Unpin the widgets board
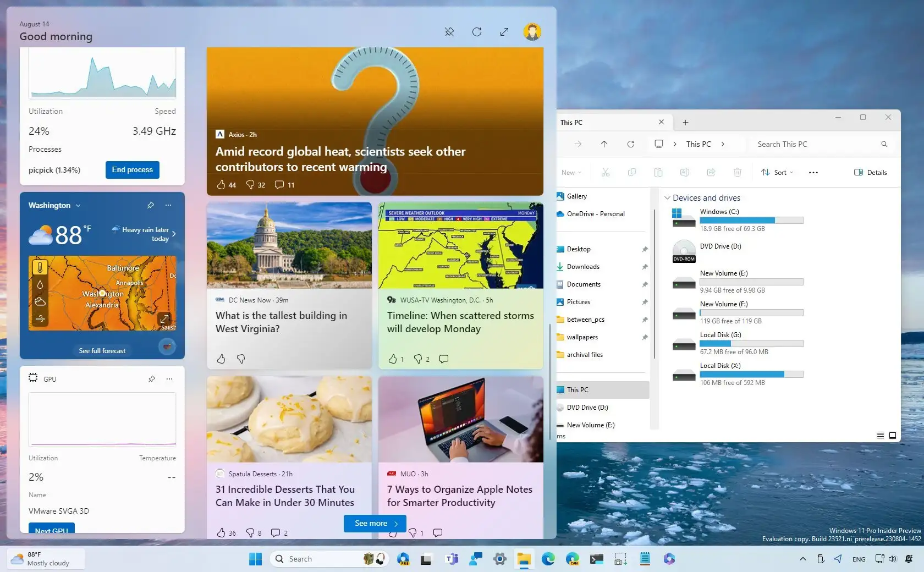 [449, 32]
